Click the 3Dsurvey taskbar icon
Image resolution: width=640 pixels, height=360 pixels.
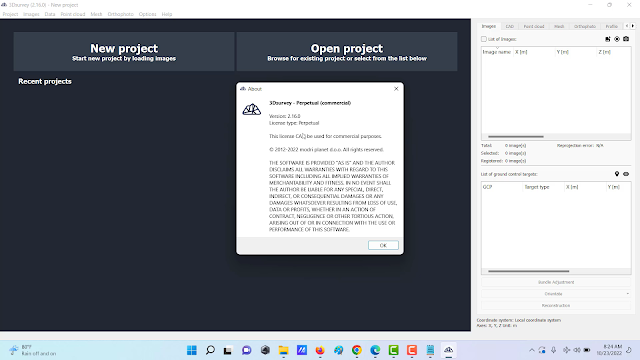[449, 350]
